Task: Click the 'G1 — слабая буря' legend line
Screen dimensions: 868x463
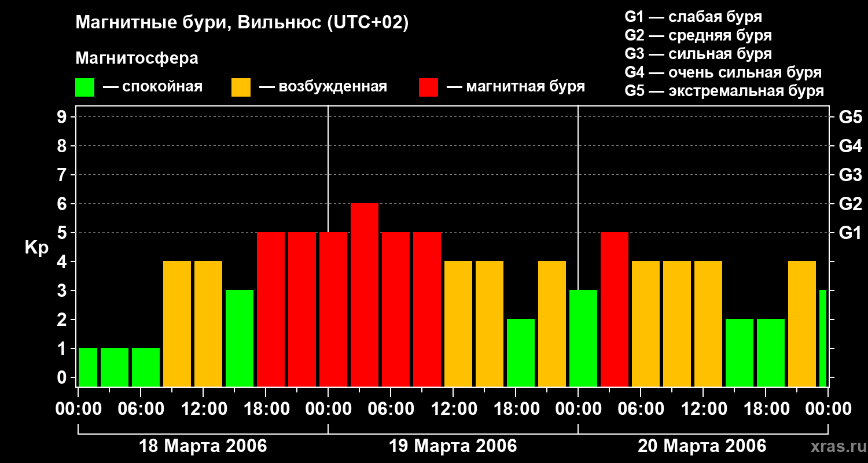Action: 693,17
